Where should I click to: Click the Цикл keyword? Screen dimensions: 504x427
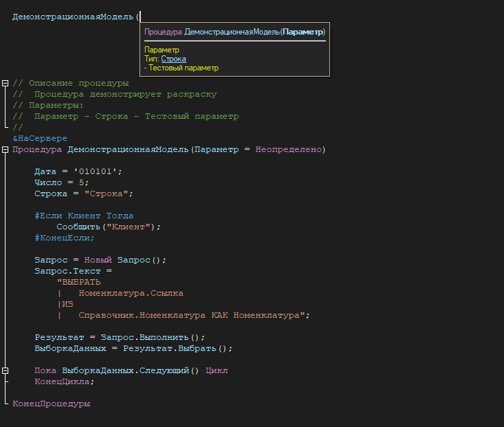click(x=217, y=371)
